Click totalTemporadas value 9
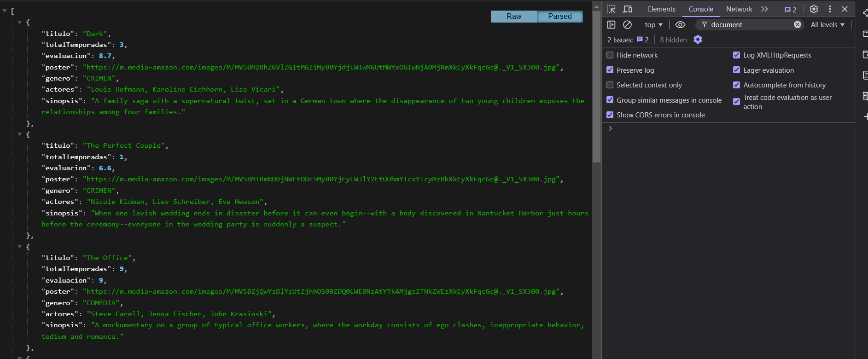 (122, 269)
